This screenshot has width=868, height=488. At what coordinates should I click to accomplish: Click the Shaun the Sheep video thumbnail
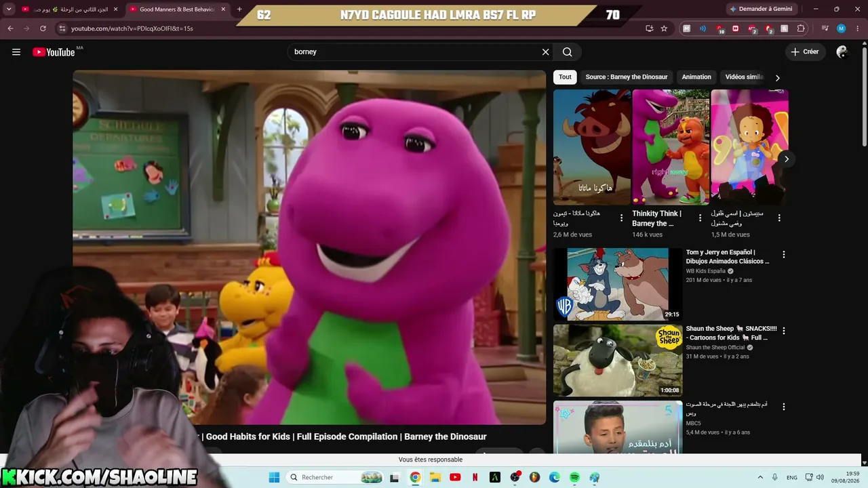coord(618,361)
